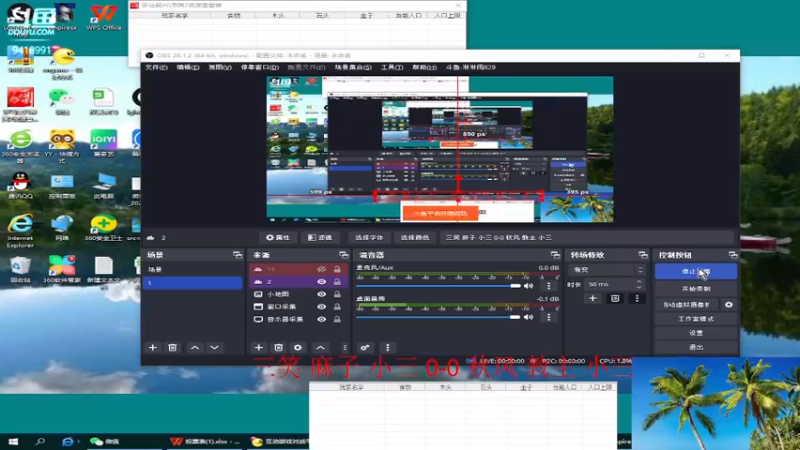Viewport: 800px width, 450px height.
Task: Remove transition with trash icon
Action: [x=615, y=298]
